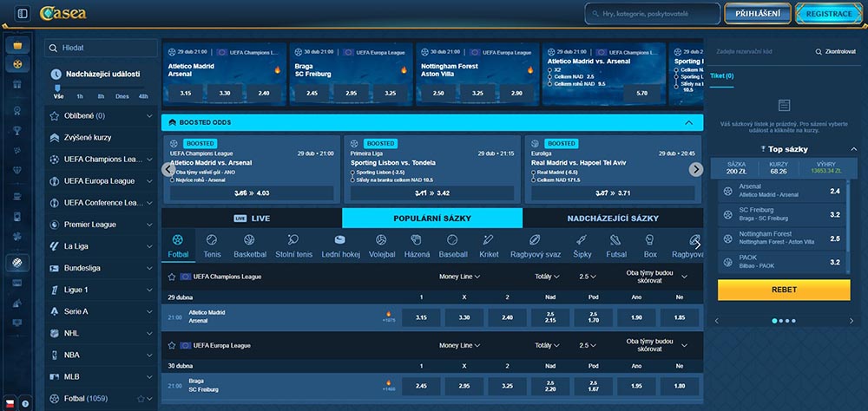868x411 pixels.
Task: Click the PŘIHLÁŠENÍ login button
Action: tap(757, 14)
